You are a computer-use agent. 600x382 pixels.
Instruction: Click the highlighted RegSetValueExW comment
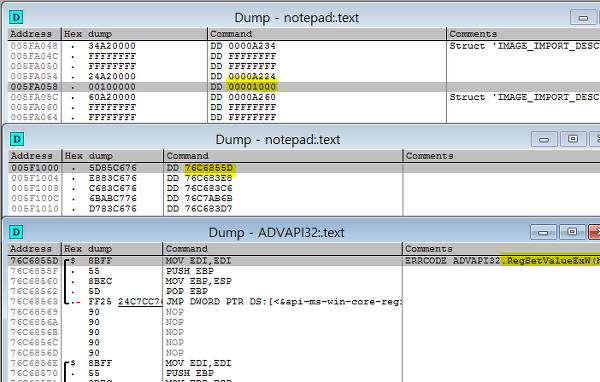click(550, 261)
